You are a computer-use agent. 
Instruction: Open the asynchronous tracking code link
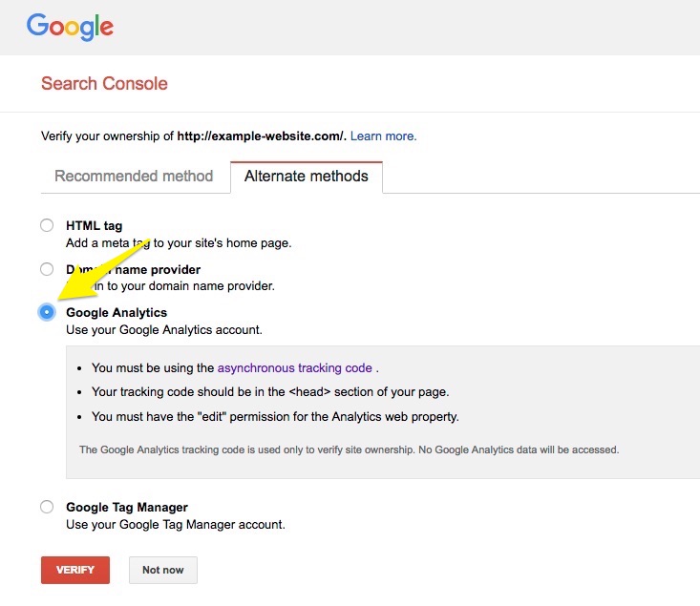tap(295, 367)
